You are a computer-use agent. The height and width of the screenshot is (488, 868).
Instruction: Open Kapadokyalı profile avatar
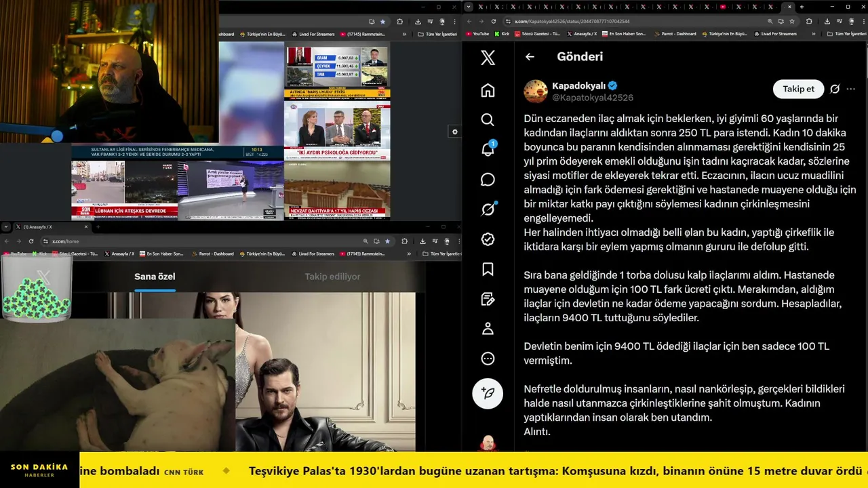click(x=536, y=91)
